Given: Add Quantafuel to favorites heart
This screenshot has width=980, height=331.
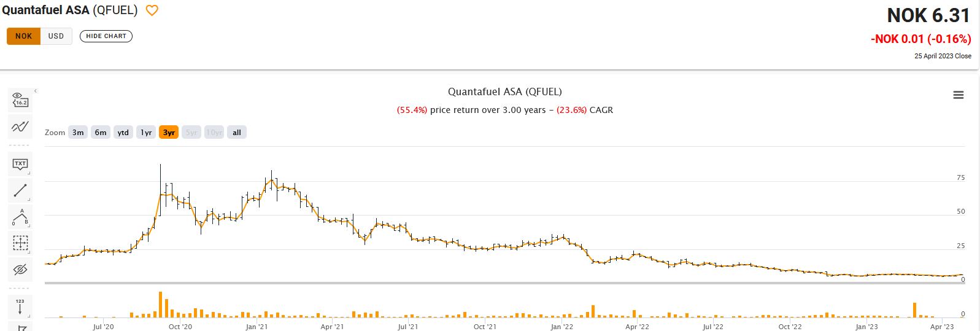Looking at the screenshot, I should pyautogui.click(x=152, y=10).
